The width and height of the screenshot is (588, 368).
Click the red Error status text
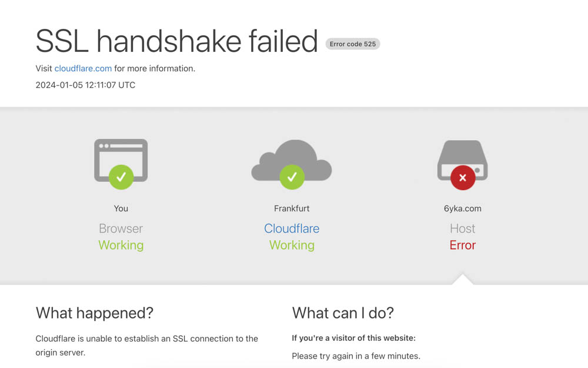462,245
